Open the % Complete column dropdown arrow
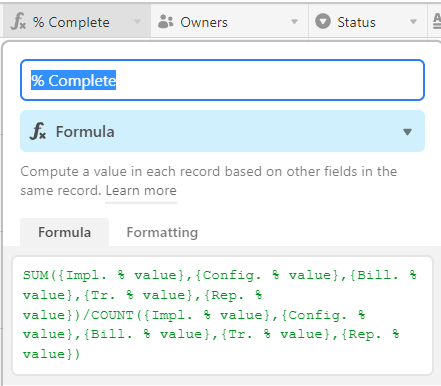The image size is (441, 386). pyautogui.click(x=137, y=22)
